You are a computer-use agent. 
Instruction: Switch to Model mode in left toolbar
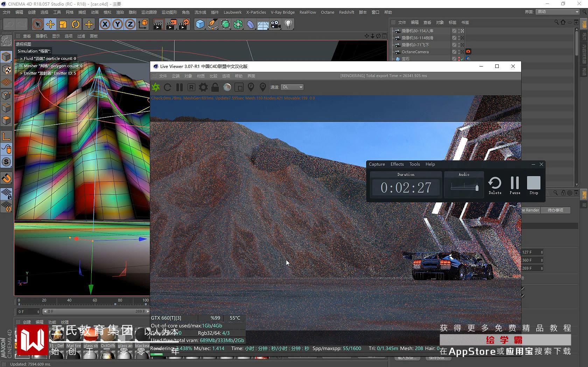click(7, 57)
